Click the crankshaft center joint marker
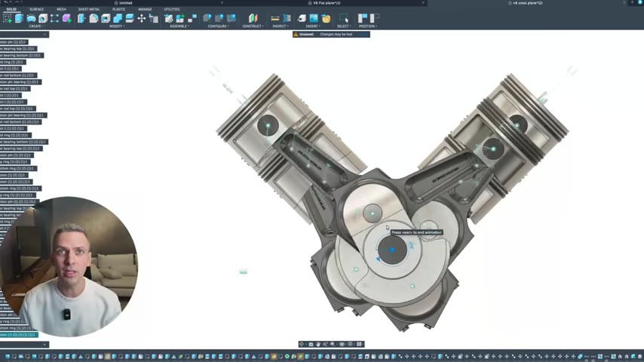 [x=392, y=250]
